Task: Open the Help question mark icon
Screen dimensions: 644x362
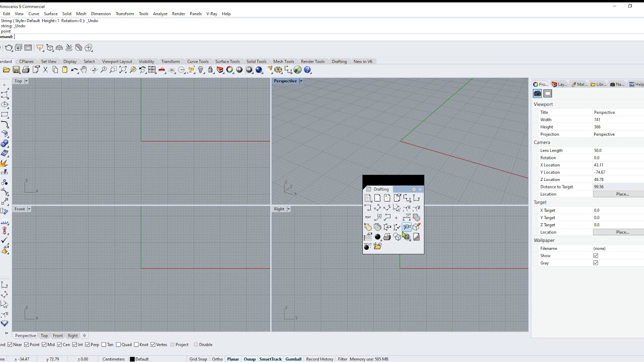Action: 307,70
